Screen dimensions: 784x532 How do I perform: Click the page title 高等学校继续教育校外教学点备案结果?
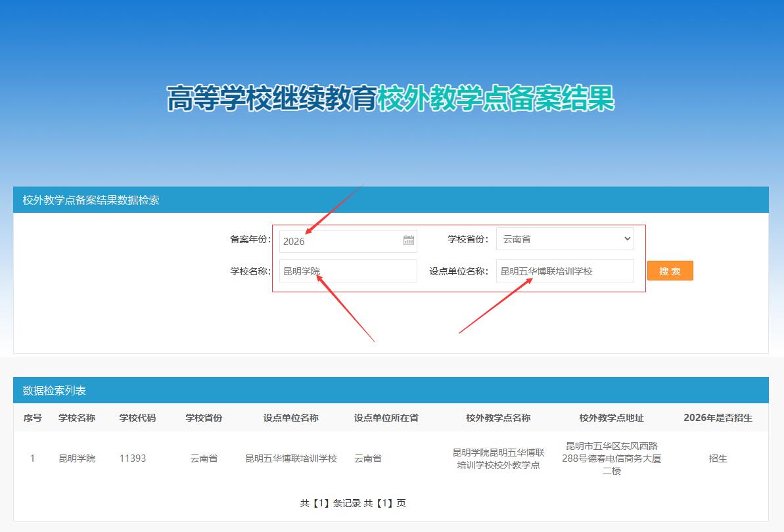click(390, 98)
